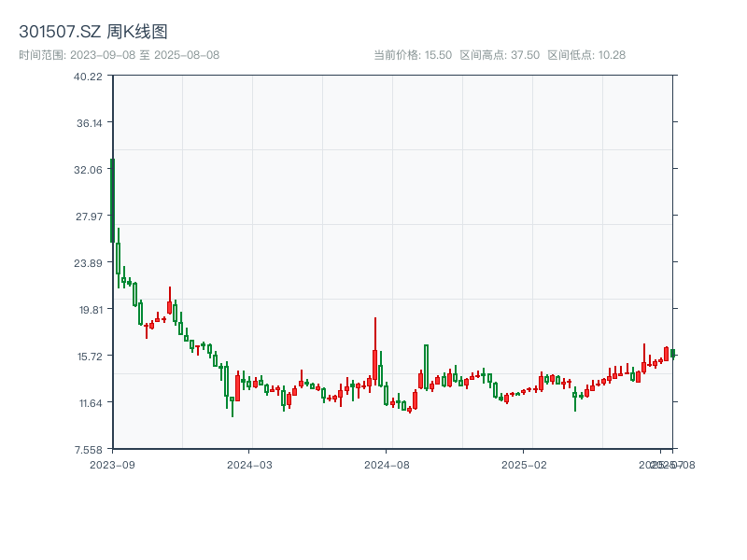The width and height of the screenshot is (747, 560).
Task: Click the 23.89 price axis label
Action: pyautogui.click(x=89, y=263)
